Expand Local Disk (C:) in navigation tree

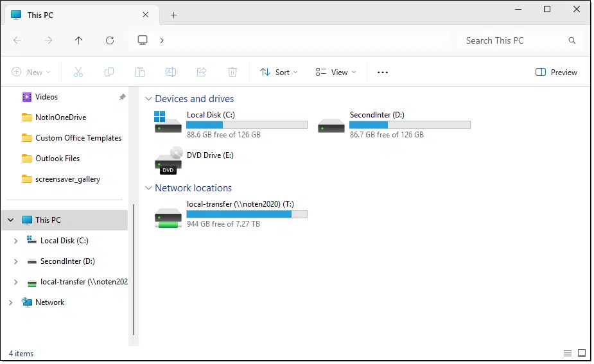(x=16, y=241)
